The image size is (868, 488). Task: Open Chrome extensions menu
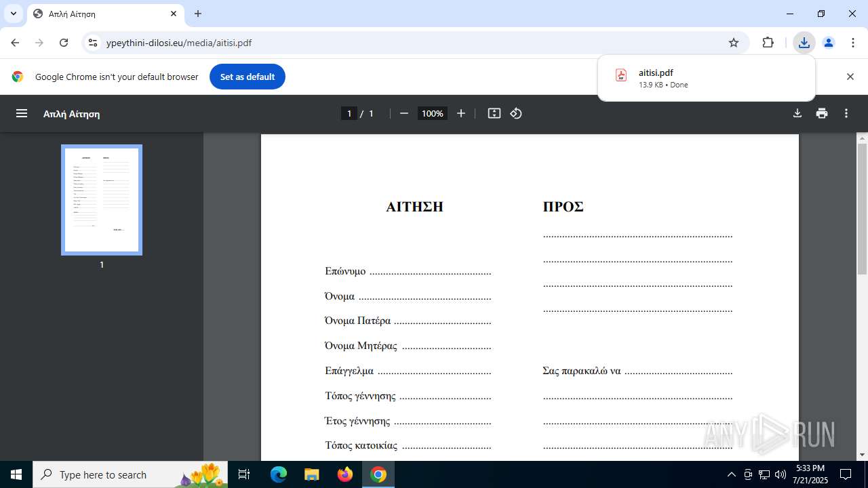[768, 43]
